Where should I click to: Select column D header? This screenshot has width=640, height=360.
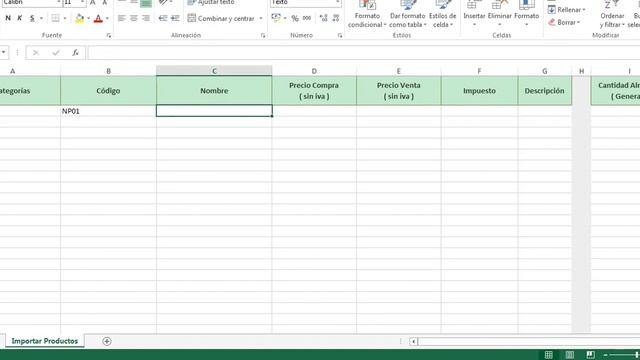click(x=314, y=71)
